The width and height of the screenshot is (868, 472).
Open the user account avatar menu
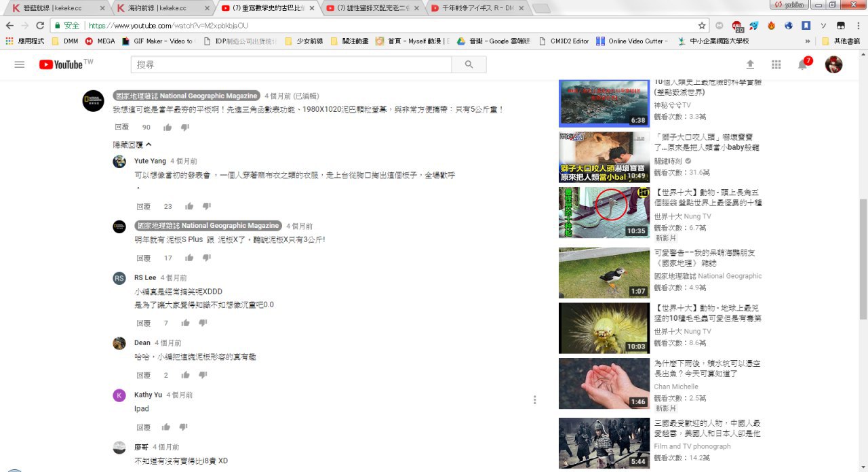pos(833,64)
